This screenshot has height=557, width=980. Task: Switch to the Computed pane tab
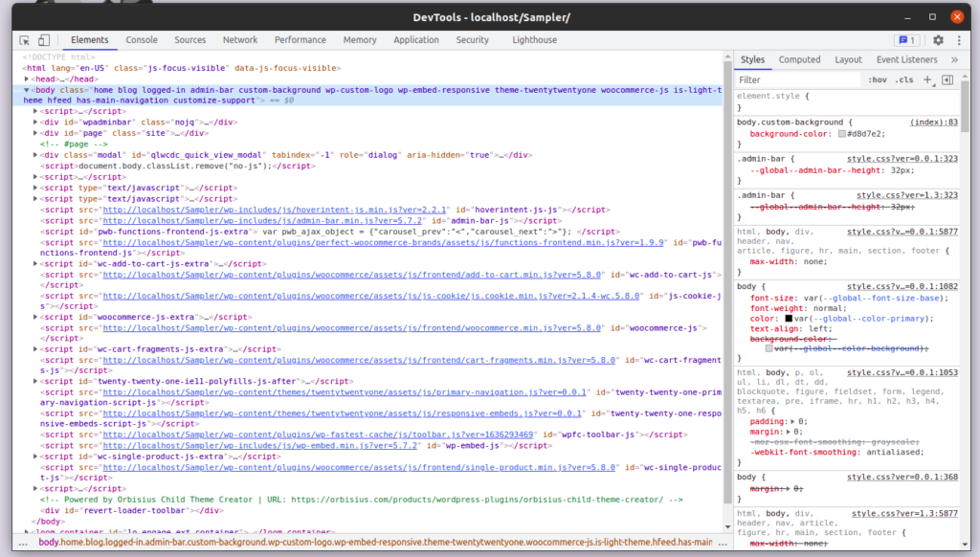[x=799, y=60]
